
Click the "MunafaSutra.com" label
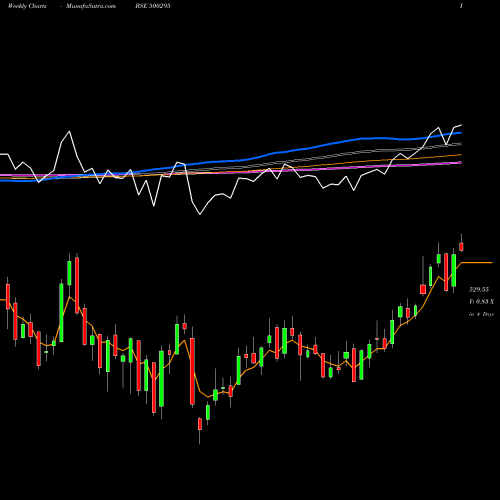point(91,6)
